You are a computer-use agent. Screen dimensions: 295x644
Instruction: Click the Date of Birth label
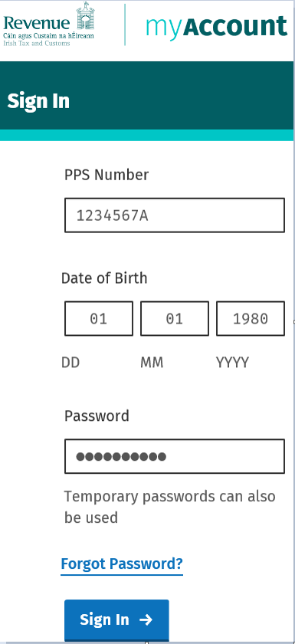pyautogui.click(x=103, y=278)
